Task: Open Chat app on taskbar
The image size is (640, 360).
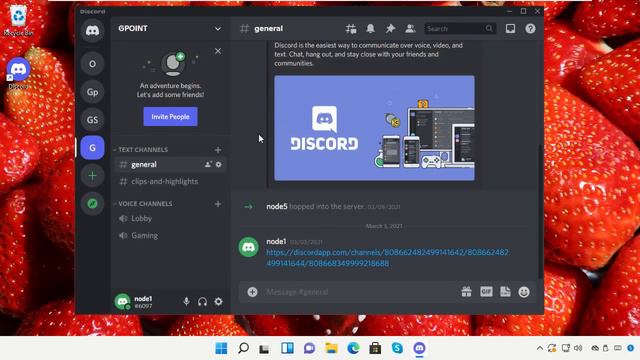Action: coord(309,348)
